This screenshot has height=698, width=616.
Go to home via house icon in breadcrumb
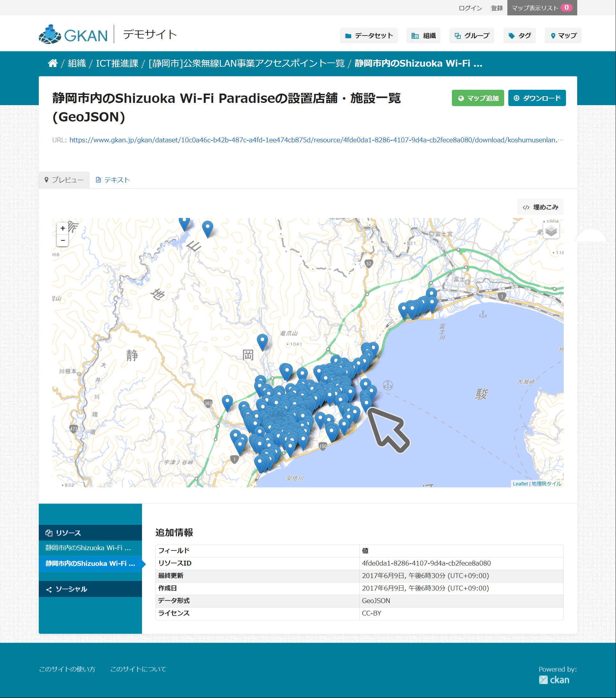coord(53,63)
